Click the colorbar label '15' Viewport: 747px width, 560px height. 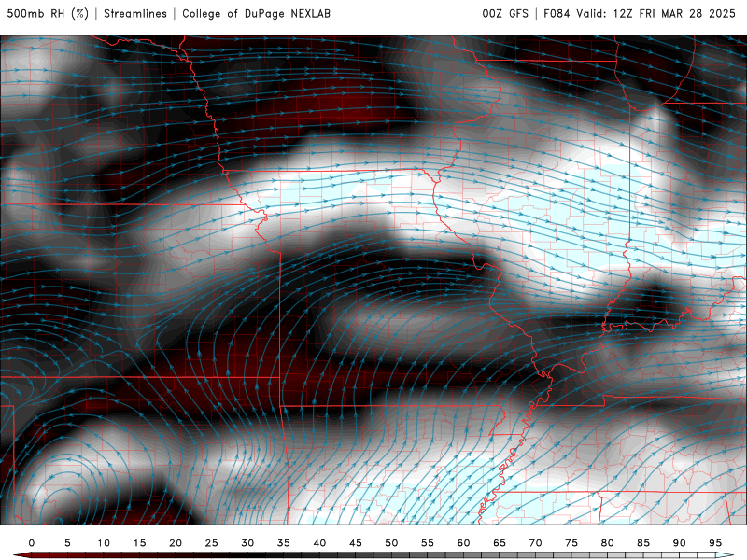click(139, 543)
